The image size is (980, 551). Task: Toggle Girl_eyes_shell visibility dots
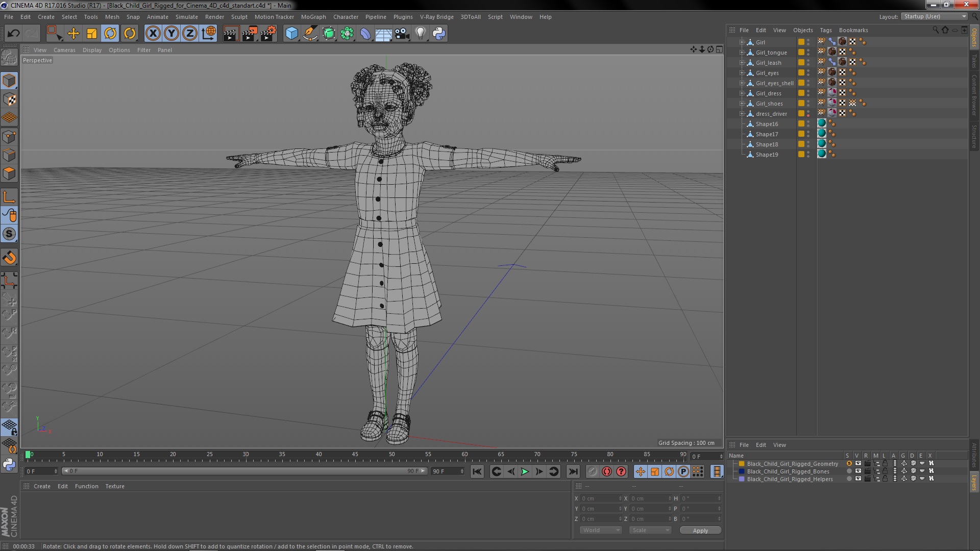point(808,83)
